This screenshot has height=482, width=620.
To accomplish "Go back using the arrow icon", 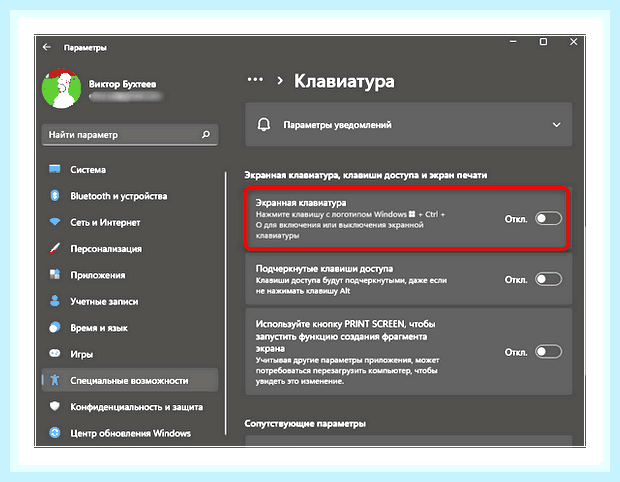I will pos(47,47).
